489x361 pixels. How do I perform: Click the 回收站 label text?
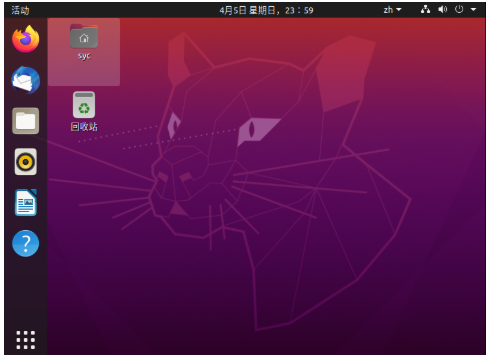click(x=84, y=127)
